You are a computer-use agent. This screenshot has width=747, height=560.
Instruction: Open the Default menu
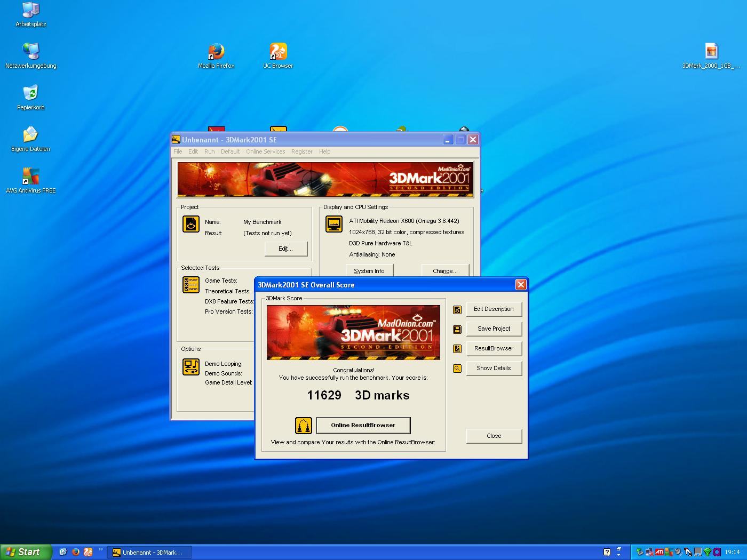(x=230, y=151)
